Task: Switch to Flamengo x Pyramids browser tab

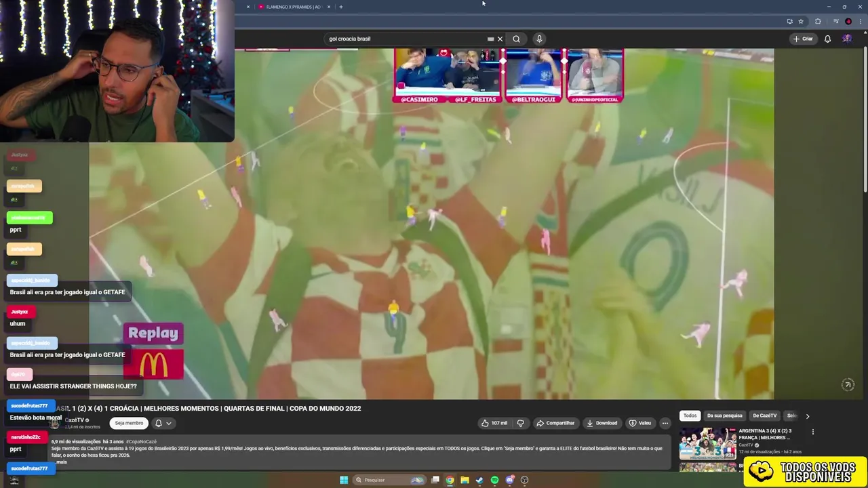Action: pyautogui.click(x=292, y=7)
